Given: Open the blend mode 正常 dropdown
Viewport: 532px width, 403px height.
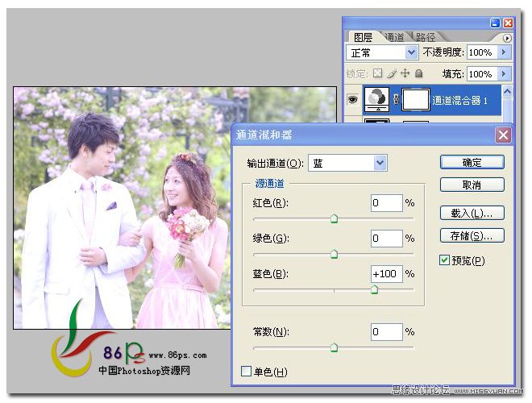Looking at the screenshot, I should tap(411, 52).
